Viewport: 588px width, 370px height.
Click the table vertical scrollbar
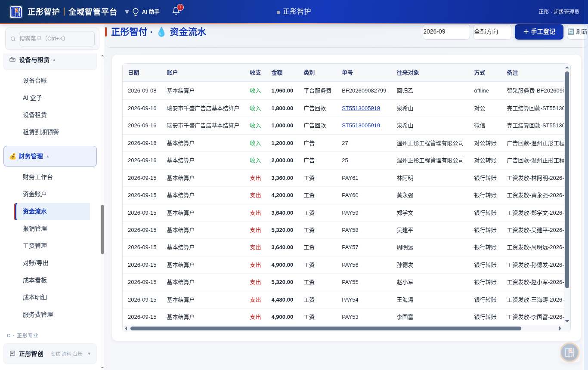(x=567, y=180)
